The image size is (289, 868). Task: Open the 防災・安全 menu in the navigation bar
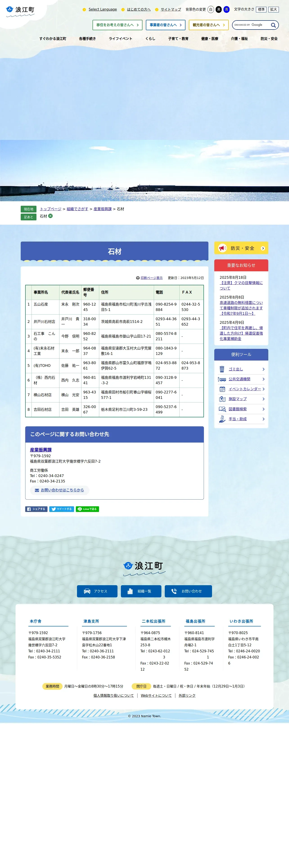click(x=269, y=39)
